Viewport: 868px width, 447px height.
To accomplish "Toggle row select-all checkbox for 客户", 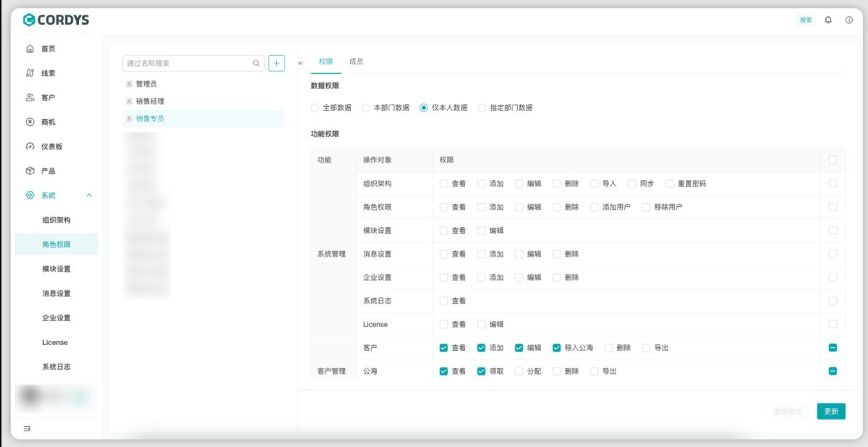I will [833, 348].
